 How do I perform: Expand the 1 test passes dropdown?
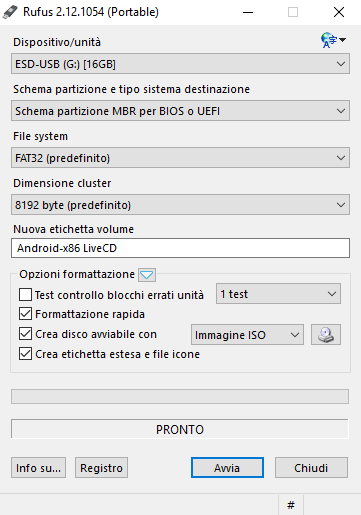point(278,294)
